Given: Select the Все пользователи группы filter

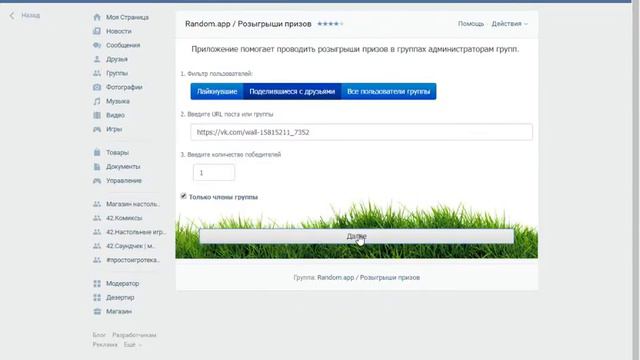Looking at the screenshot, I should pyautogui.click(x=389, y=91).
